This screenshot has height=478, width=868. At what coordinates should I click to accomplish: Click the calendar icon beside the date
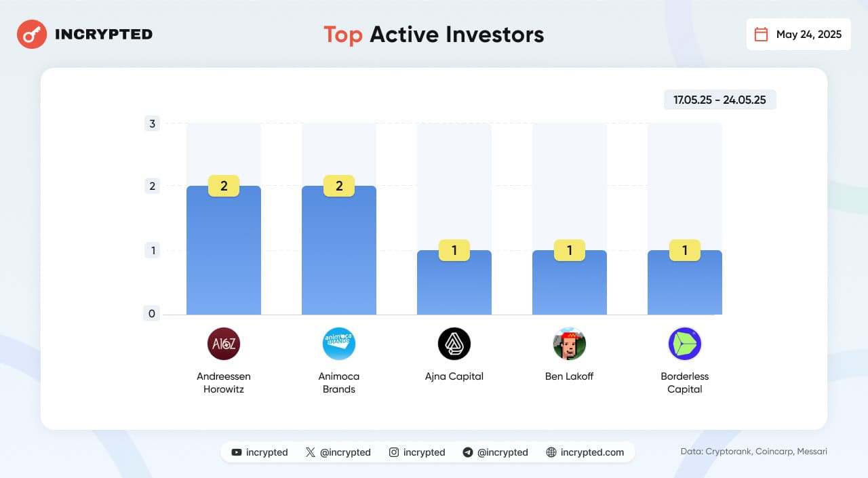coord(762,34)
